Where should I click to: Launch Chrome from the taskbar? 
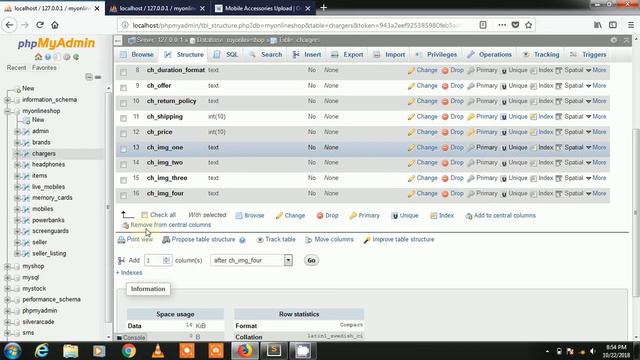(x=129, y=351)
